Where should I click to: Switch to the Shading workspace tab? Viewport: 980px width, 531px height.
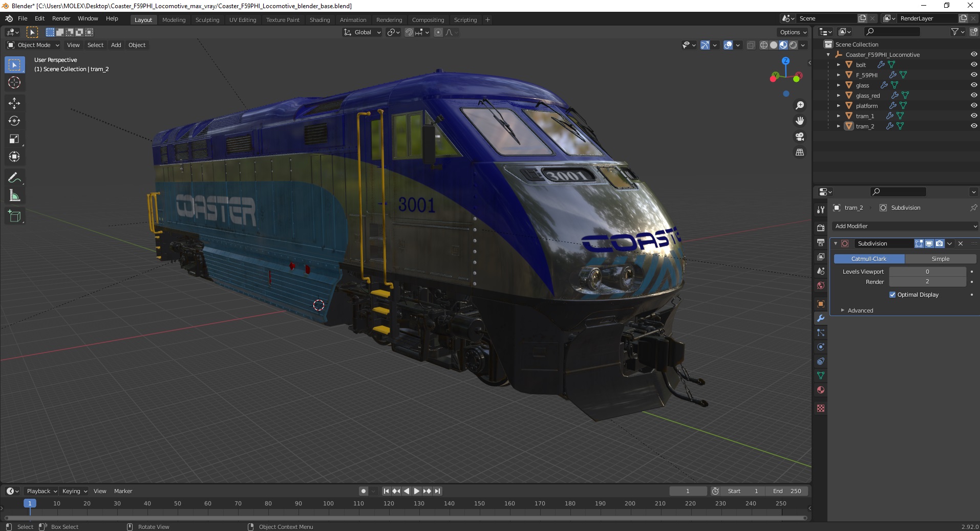[x=319, y=20]
